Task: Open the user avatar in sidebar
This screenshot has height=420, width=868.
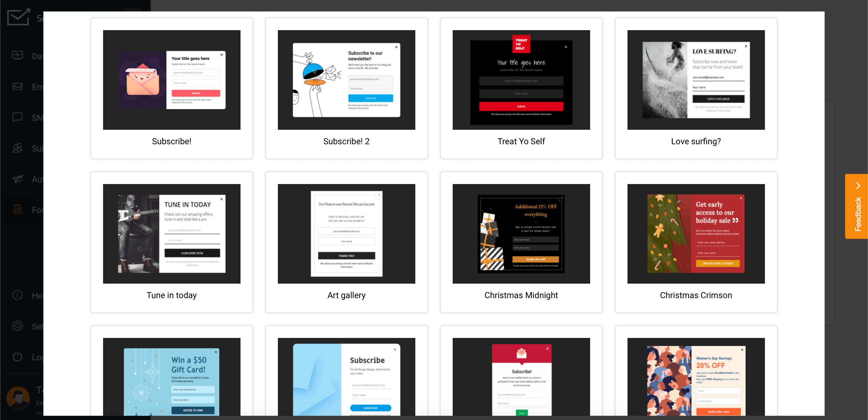Action: tap(18, 398)
